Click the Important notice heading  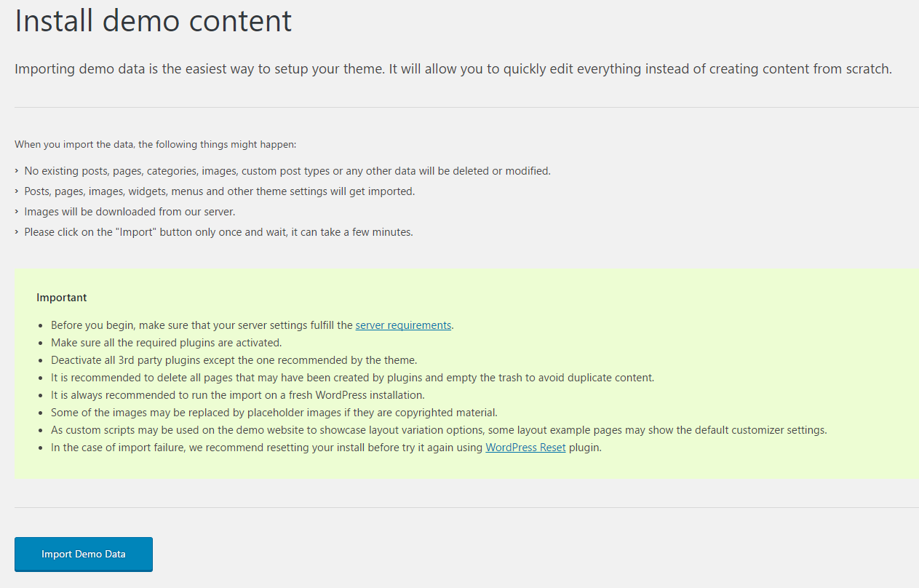[x=62, y=298]
